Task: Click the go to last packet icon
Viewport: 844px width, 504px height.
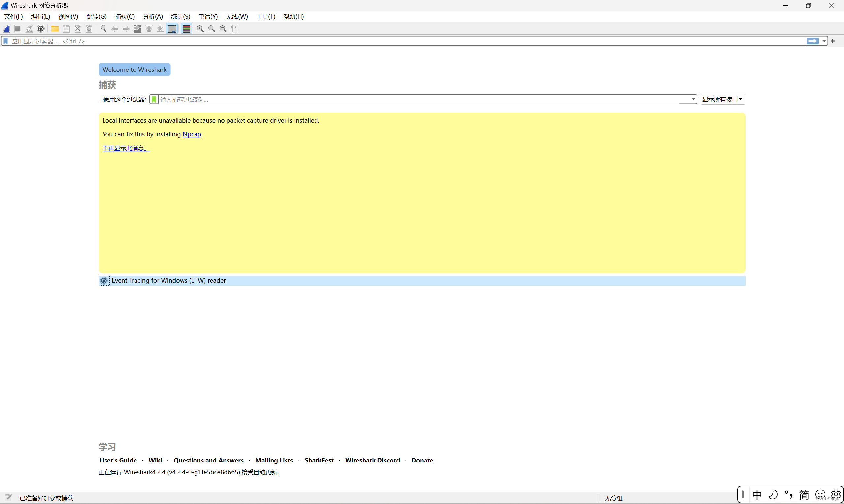Action: [x=160, y=29]
